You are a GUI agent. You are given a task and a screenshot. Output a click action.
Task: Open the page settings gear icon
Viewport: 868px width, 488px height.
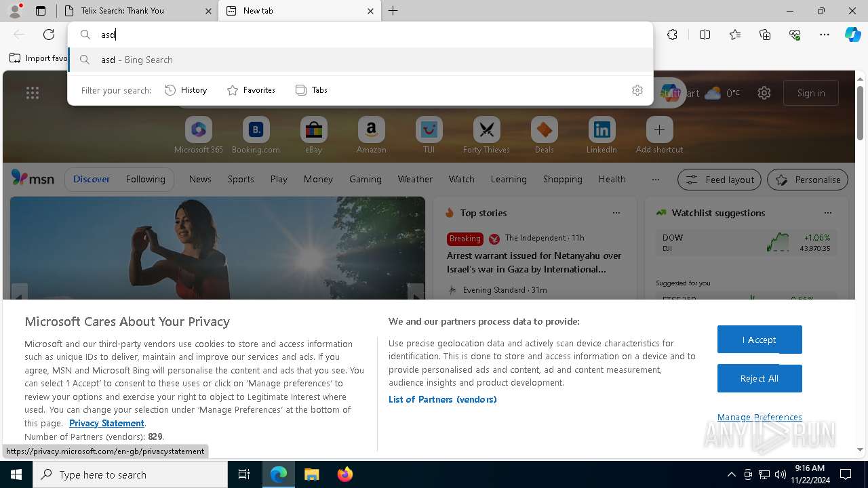pos(764,93)
